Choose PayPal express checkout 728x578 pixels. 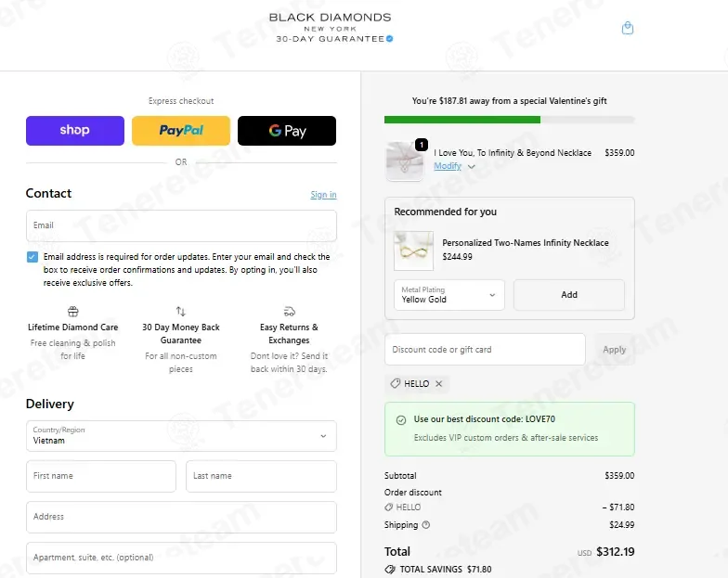pyautogui.click(x=181, y=131)
